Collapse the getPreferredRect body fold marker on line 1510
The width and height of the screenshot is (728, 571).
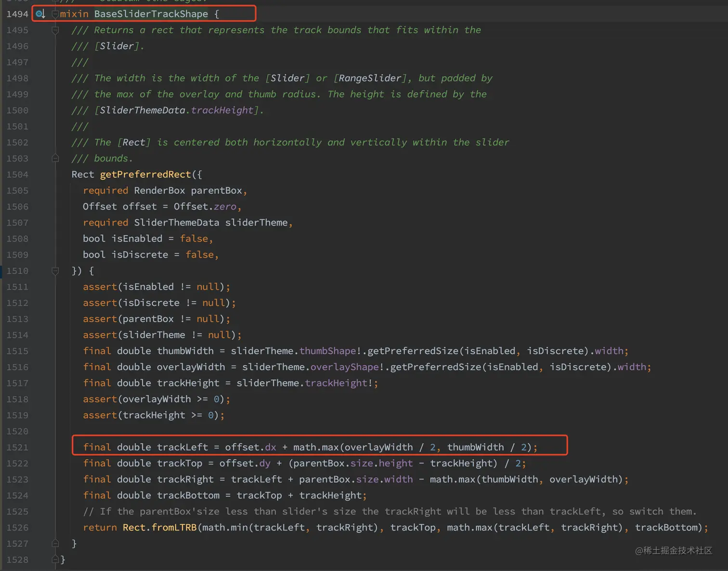55,271
